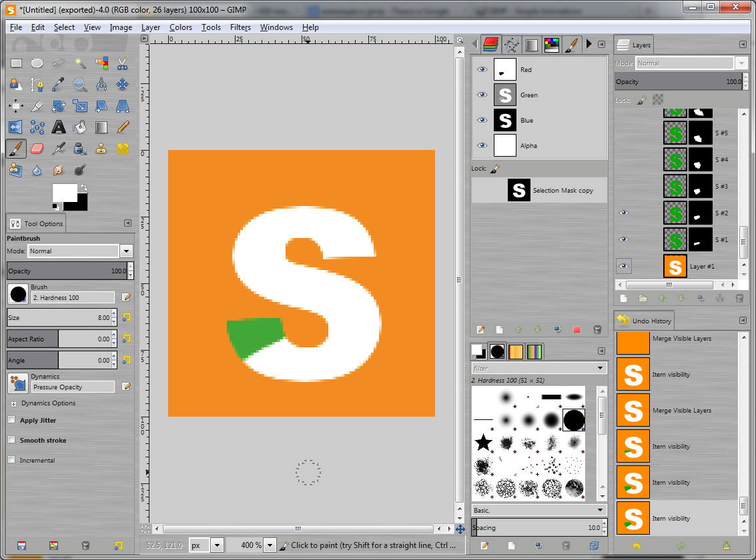Click the undo arrow in Undo History
The image size is (756, 560).
click(636, 545)
